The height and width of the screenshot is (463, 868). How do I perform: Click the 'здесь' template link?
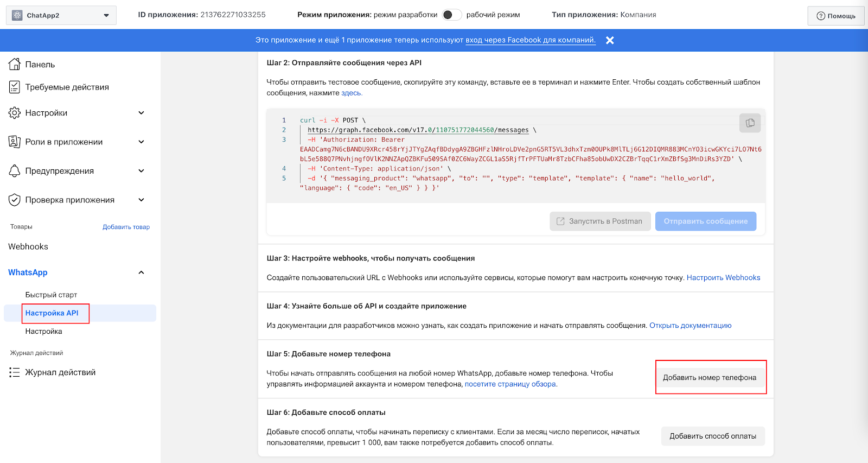(351, 93)
